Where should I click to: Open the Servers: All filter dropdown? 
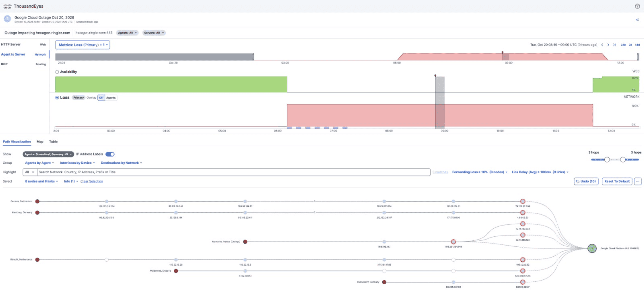tap(154, 33)
